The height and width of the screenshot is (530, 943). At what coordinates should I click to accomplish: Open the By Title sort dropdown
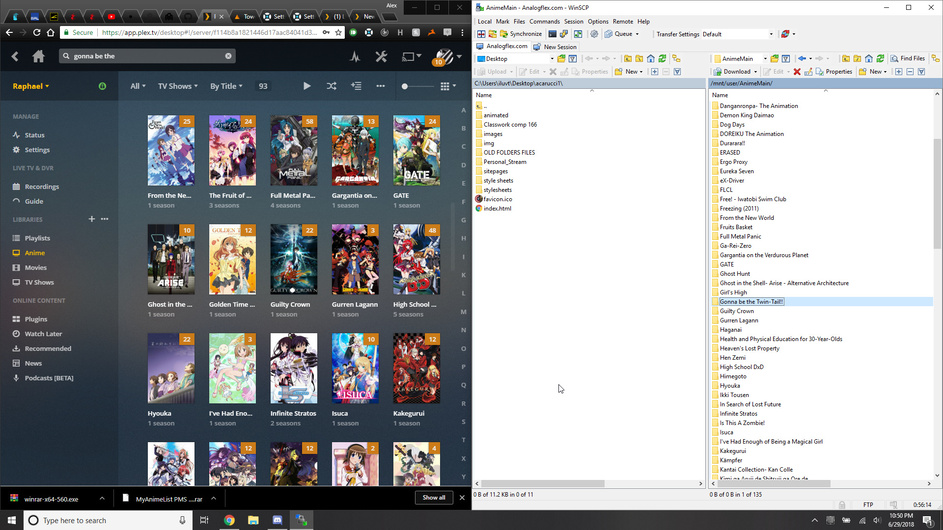(226, 86)
